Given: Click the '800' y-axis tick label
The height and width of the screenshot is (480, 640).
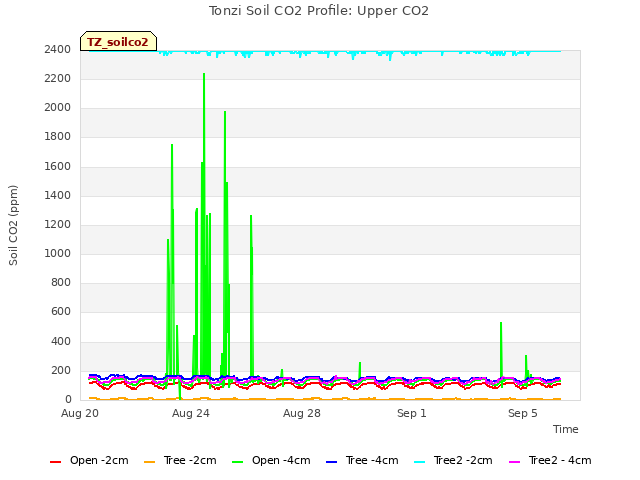Looking at the screenshot, I should coord(61,282).
